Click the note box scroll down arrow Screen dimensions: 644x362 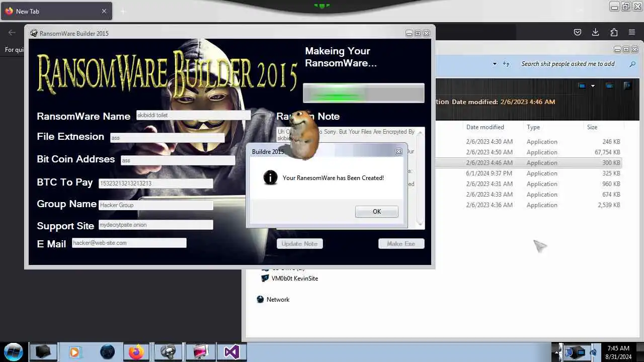tap(420, 224)
